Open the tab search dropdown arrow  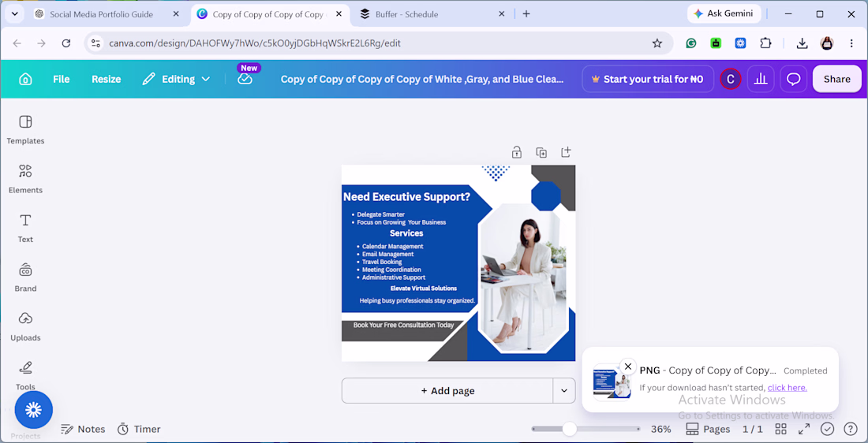(15, 14)
